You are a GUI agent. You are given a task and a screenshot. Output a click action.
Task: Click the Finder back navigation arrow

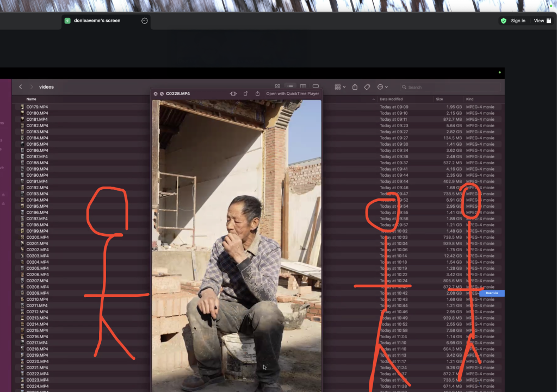click(21, 87)
